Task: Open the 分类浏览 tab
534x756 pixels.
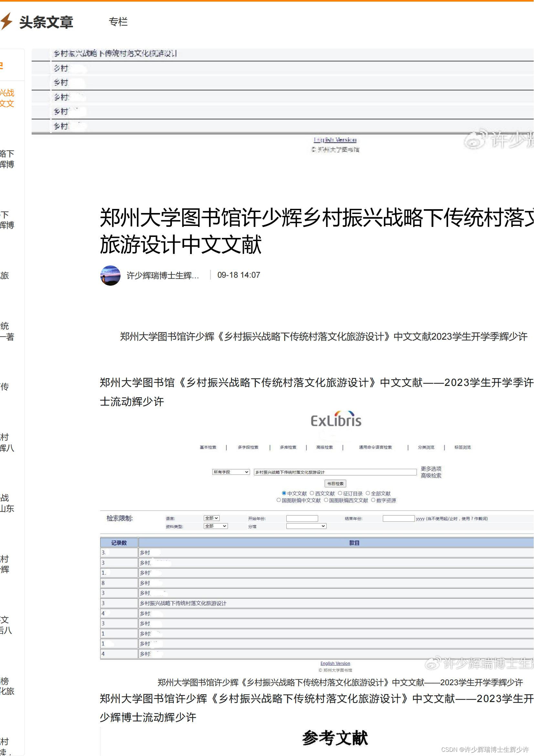Action: point(426,447)
